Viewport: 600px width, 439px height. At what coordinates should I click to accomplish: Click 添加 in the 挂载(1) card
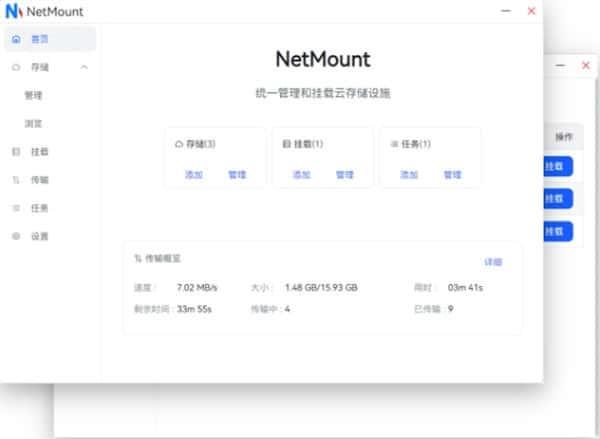[x=301, y=174]
